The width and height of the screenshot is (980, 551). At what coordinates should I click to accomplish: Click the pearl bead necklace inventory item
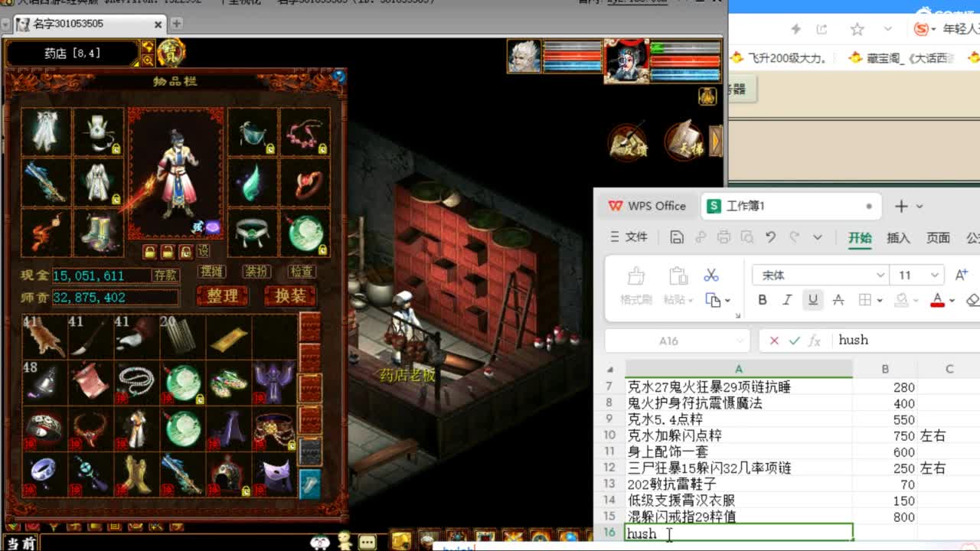tap(136, 383)
